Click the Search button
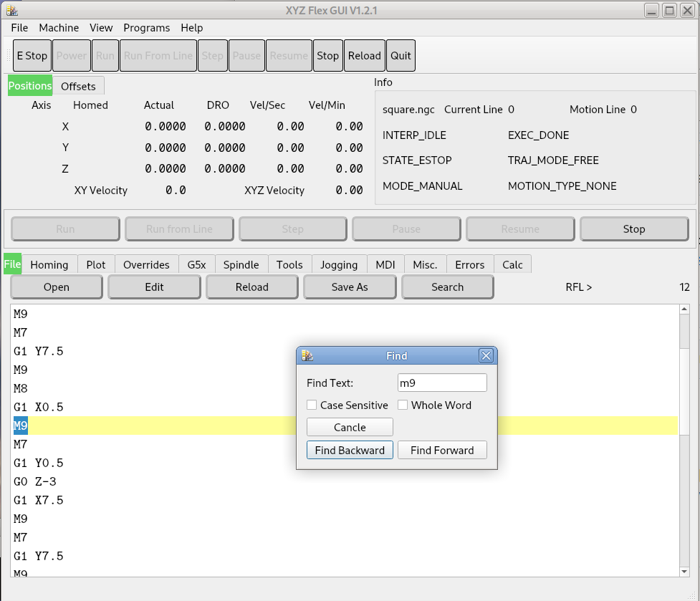Image resolution: width=700 pixels, height=601 pixels. [448, 287]
